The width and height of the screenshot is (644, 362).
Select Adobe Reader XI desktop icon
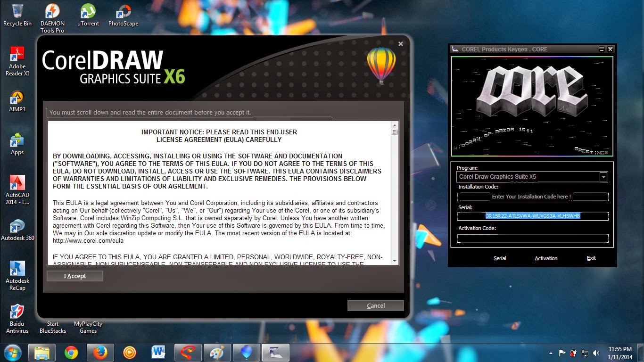coord(17,62)
